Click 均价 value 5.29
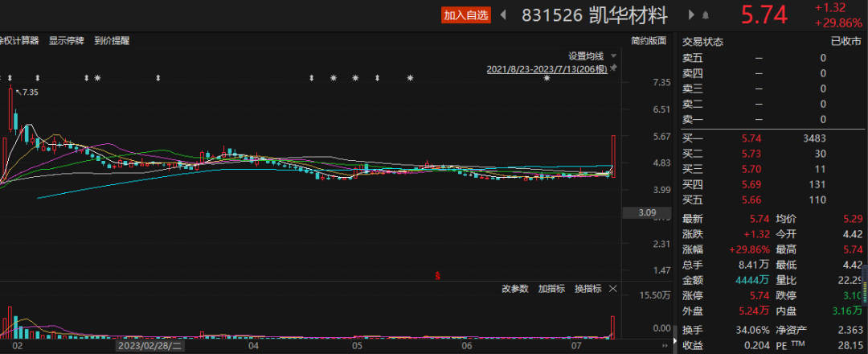Viewport: 868px width, 354px height. tap(853, 220)
